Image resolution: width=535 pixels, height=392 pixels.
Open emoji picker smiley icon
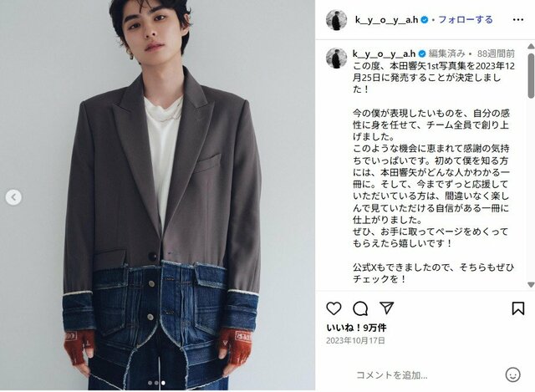point(512,374)
